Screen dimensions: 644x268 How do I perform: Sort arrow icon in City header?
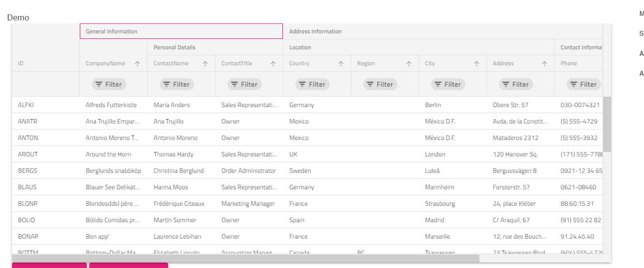pos(476,64)
